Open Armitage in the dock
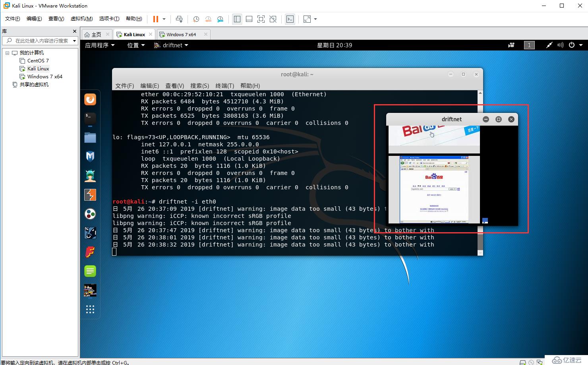Image resolution: width=588 pixels, height=365 pixels. pyautogui.click(x=90, y=175)
